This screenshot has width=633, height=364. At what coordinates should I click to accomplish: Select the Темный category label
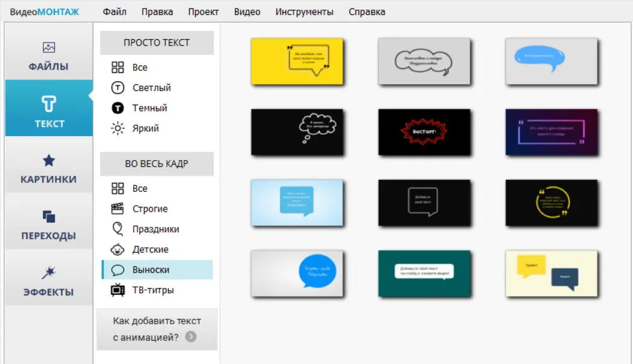click(x=150, y=108)
